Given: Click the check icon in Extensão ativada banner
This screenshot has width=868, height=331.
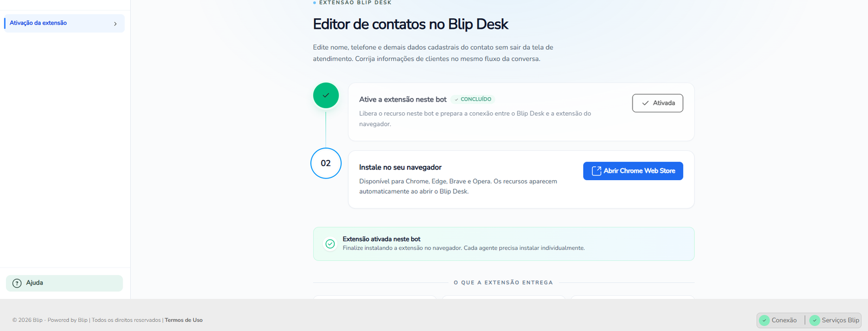Looking at the screenshot, I should [x=330, y=244].
